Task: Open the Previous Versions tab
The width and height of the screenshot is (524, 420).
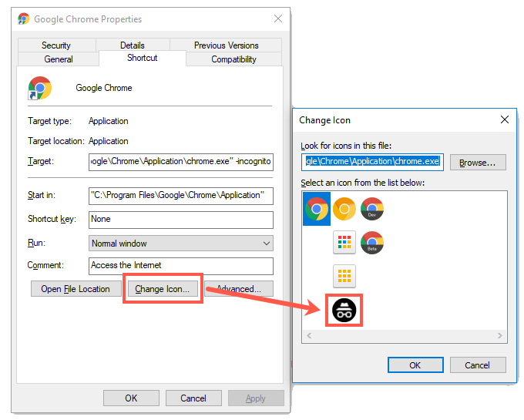Action: point(227,45)
